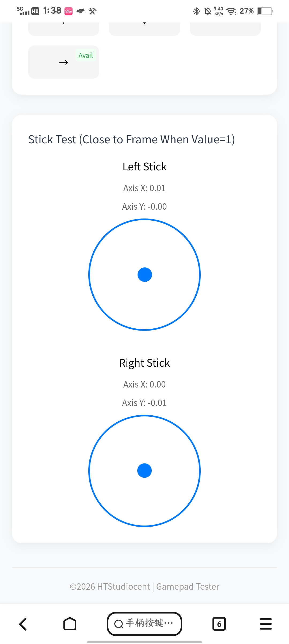Tap the HD indicator icon

pos(35,11)
